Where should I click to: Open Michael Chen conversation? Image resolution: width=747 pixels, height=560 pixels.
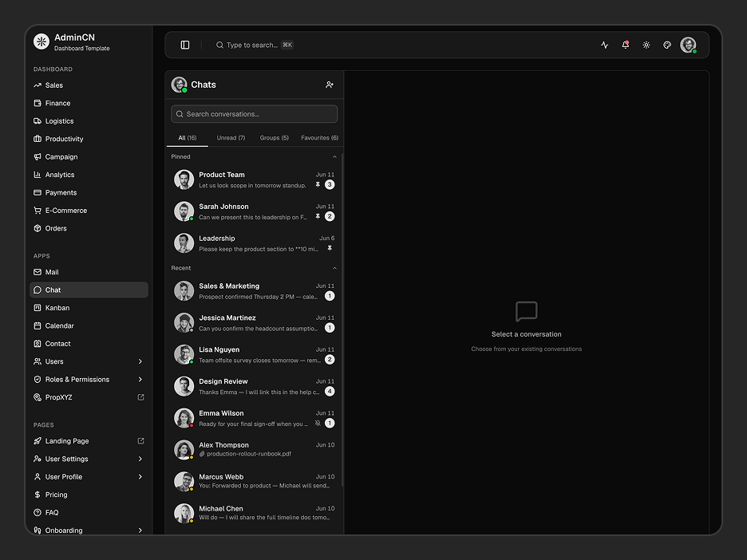pyautogui.click(x=255, y=514)
